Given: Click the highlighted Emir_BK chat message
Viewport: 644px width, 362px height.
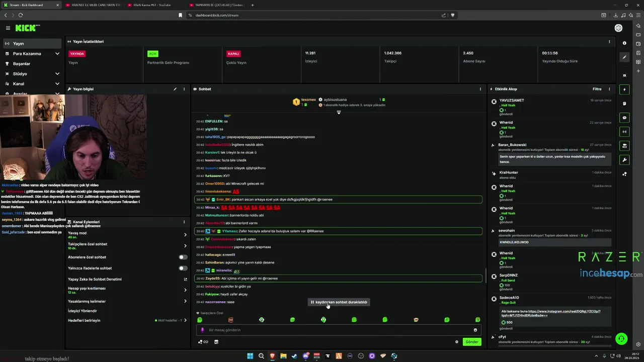Looking at the screenshot, I should (338, 200).
